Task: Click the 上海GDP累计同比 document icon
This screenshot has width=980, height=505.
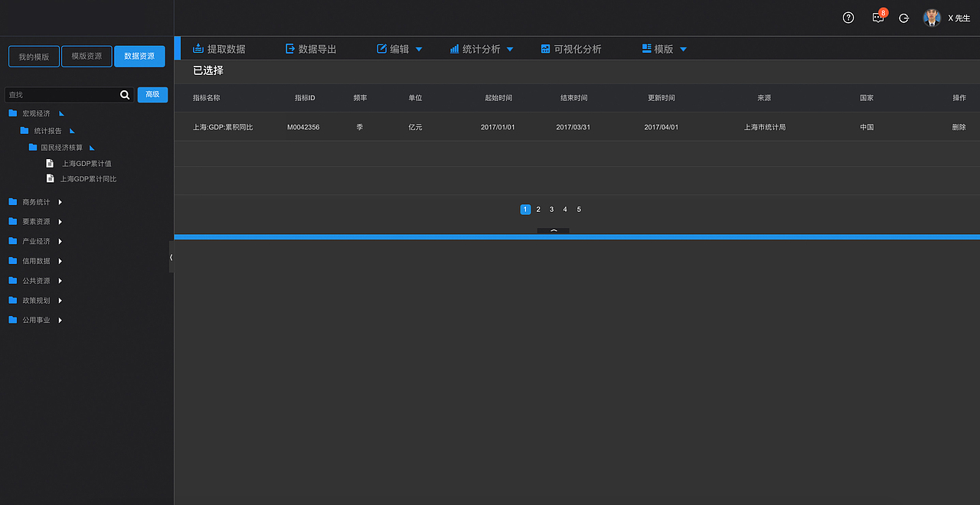Action: [51, 178]
